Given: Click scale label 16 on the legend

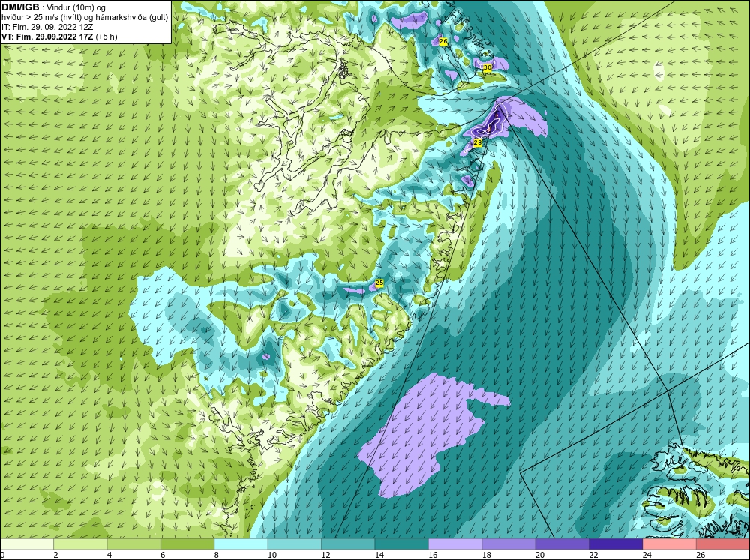Looking at the screenshot, I should click(x=433, y=556).
